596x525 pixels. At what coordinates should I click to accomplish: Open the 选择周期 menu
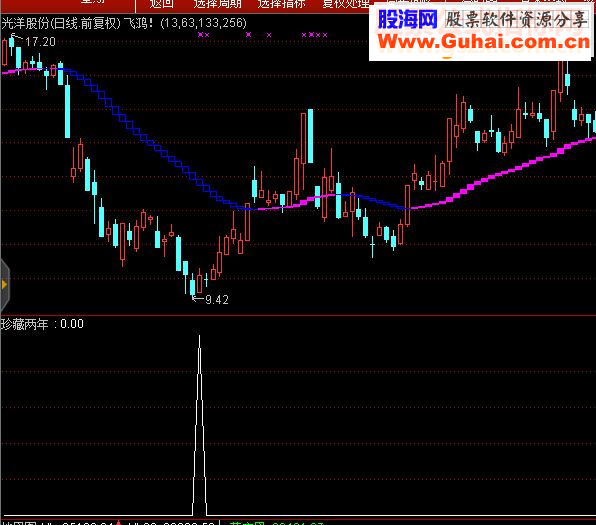[217, 3]
